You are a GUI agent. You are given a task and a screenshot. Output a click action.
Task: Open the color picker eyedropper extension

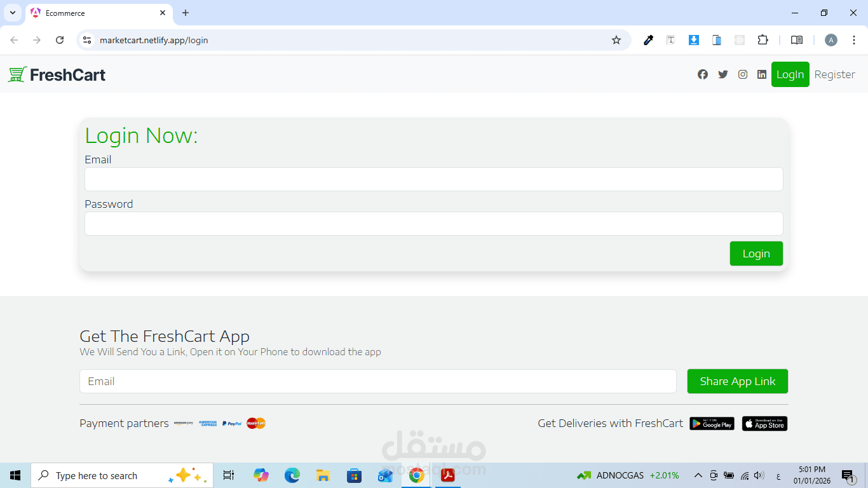tap(648, 40)
